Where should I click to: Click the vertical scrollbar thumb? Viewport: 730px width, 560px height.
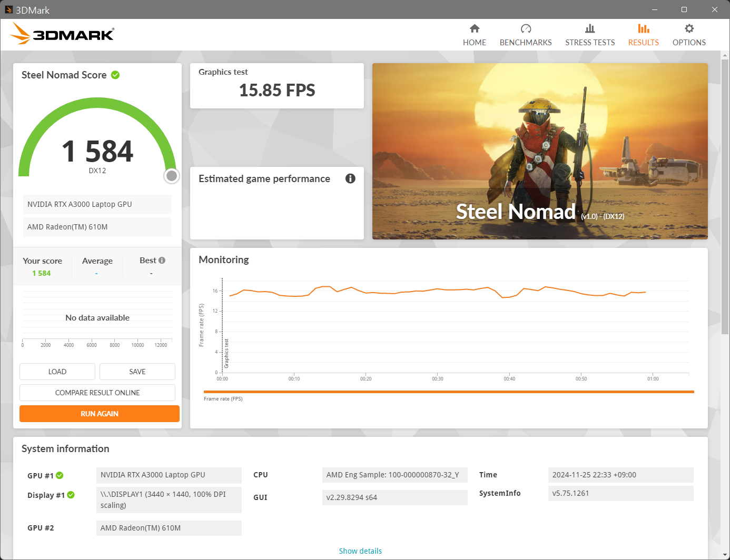click(725, 196)
